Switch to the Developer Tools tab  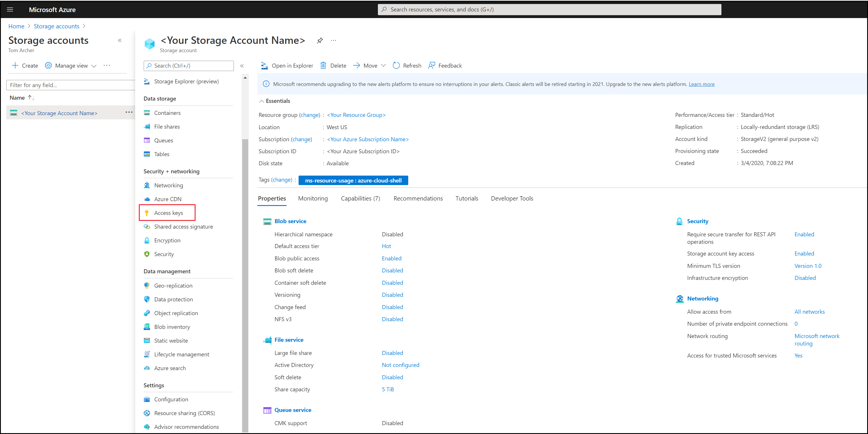tap(512, 198)
